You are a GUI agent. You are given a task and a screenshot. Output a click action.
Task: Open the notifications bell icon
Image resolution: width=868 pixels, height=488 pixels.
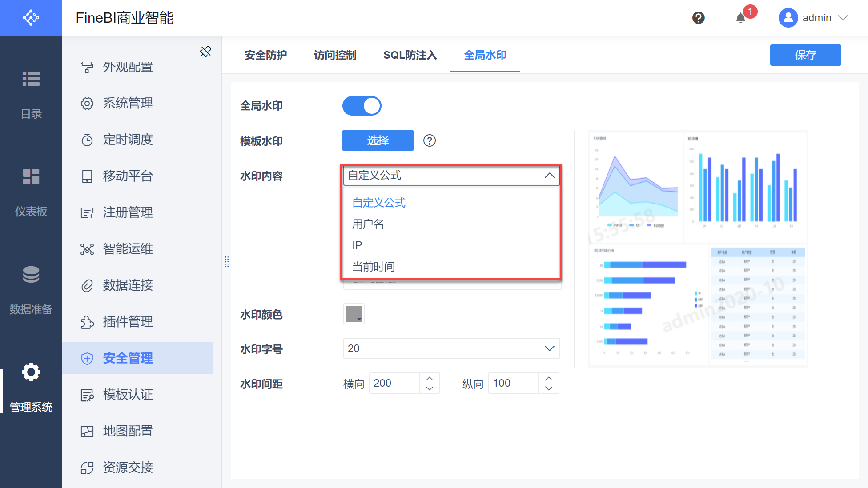click(x=740, y=18)
